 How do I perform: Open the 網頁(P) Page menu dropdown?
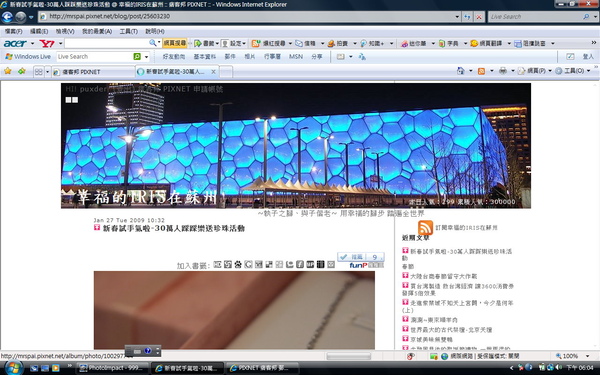tap(550, 71)
